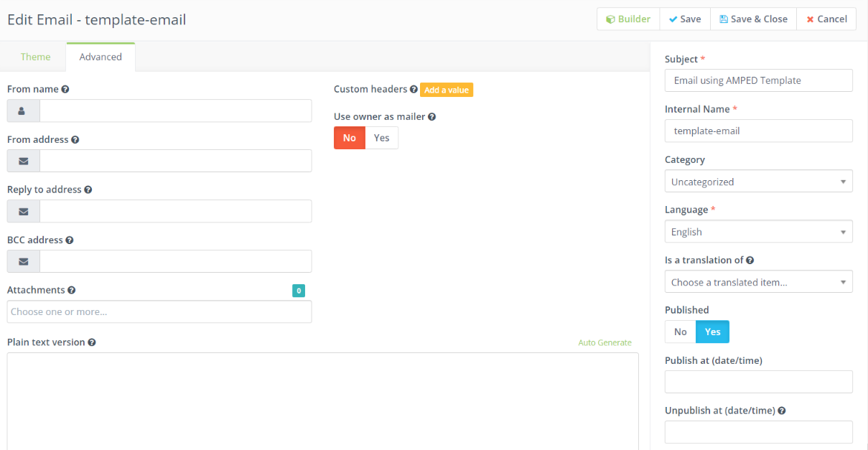This screenshot has height=450, width=868.
Task: Click the help icon next to Custom headers
Action: (414, 90)
